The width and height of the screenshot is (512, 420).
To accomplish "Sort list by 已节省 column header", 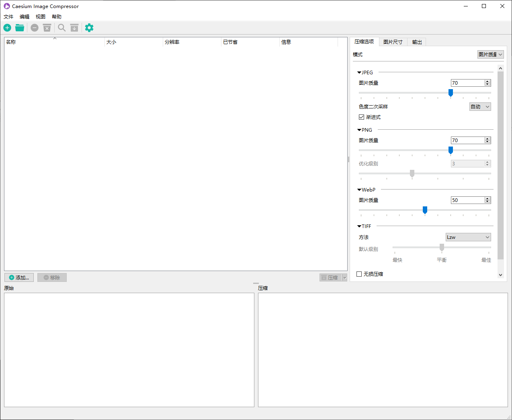I will 250,42.
